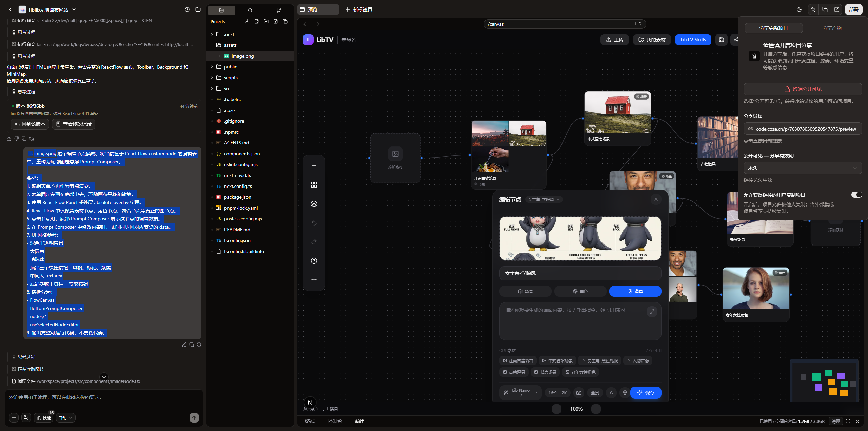Select the 道具 type option

[x=635, y=291]
